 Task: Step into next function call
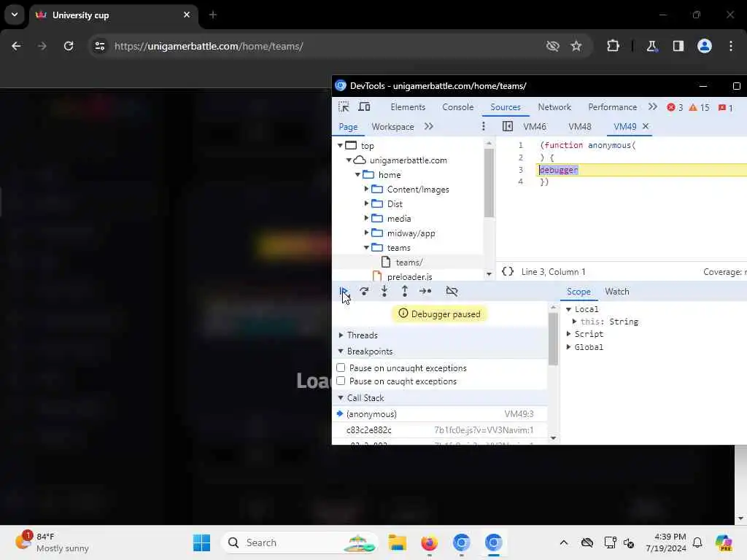tap(384, 291)
